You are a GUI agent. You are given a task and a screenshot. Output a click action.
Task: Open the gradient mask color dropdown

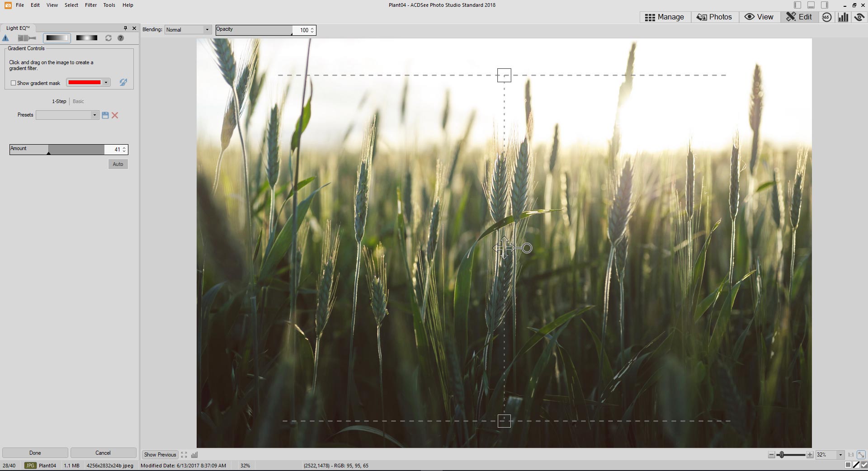coord(106,82)
